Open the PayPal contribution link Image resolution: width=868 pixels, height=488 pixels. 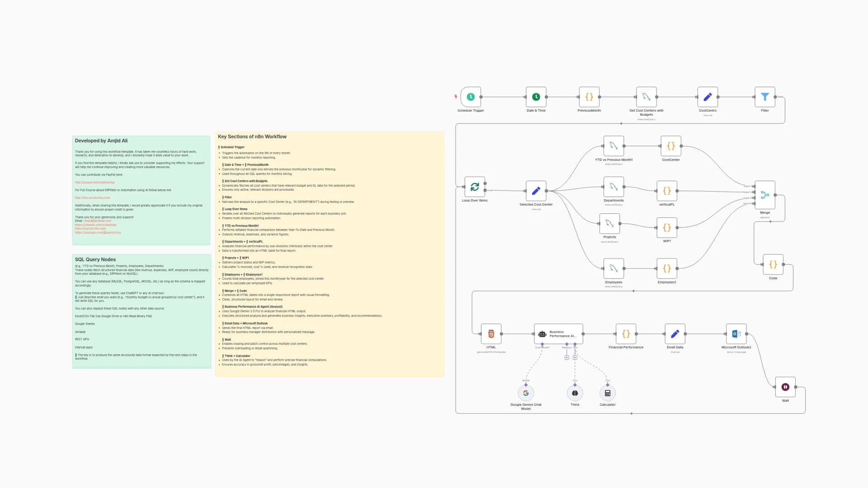[x=94, y=183]
